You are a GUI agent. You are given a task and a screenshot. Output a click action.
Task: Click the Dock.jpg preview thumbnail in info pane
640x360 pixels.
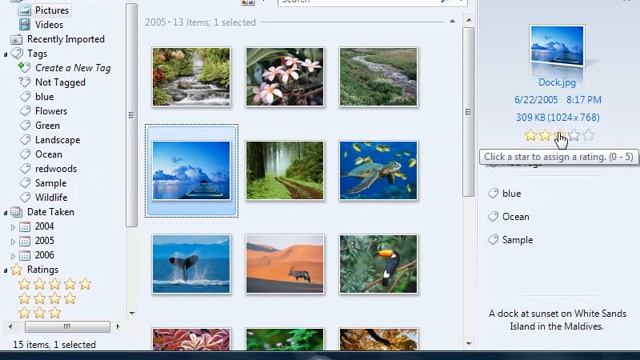click(557, 46)
